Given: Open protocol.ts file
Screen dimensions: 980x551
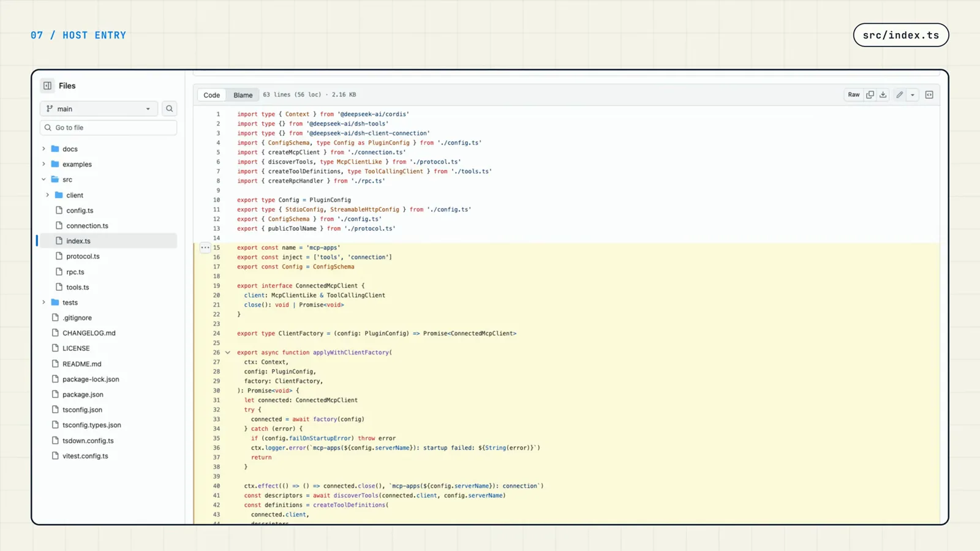Looking at the screenshot, I should 83,257.
